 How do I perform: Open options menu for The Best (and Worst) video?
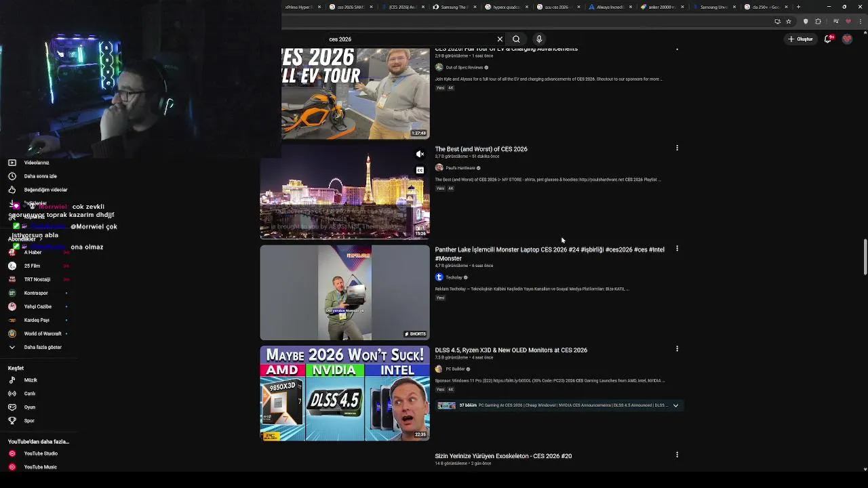(677, 148)
